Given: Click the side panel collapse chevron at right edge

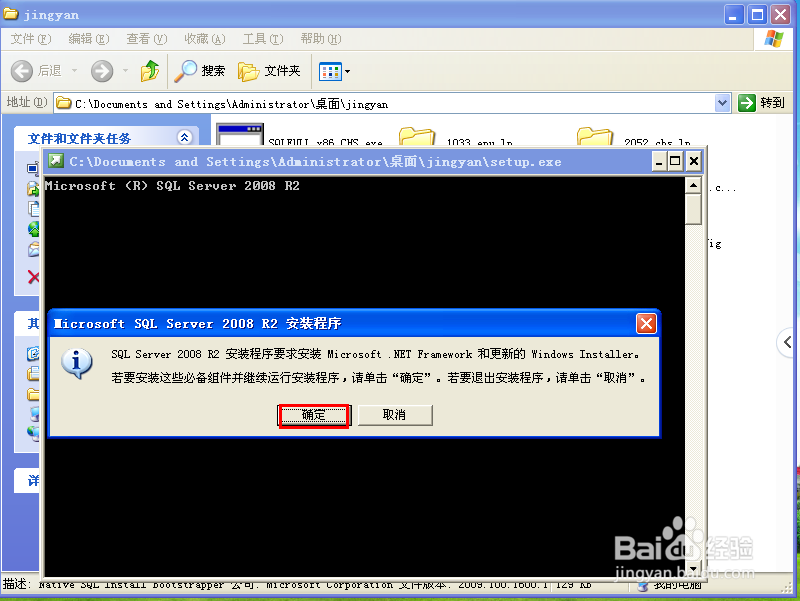Looking at the screenshot, I should coord(788,342).
